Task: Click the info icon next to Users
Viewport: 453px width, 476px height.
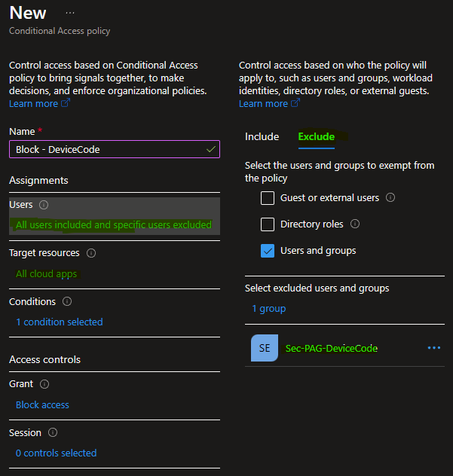Action: [x=44, y=205]
